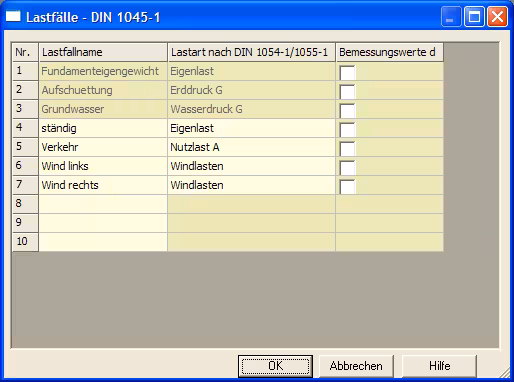Open the Lastart cell Eigenlast for ständig
The width and height of the screenshot is (514, 382).
[252, 128]
